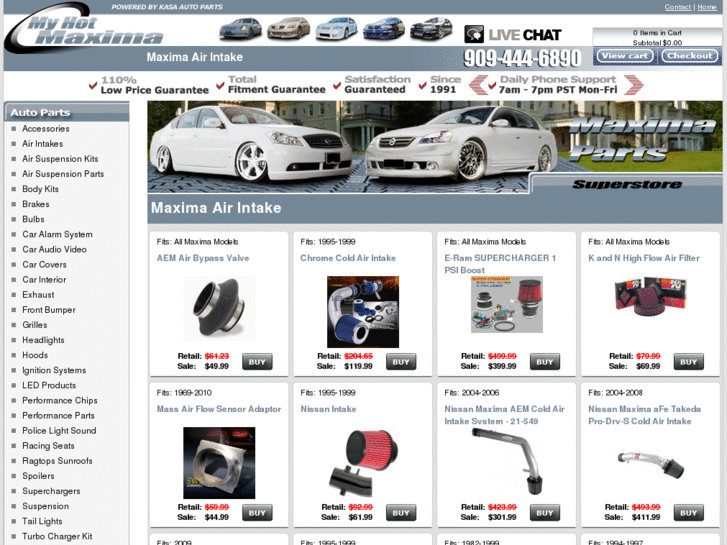Buy the Nissan Intake at $61.99
The image size is (727, 545).
point(401,513)
